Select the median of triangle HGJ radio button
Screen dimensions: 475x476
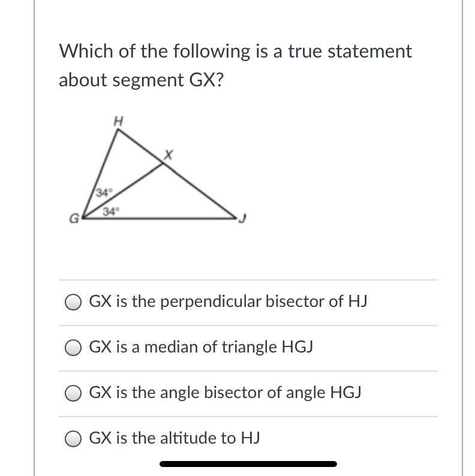click(x=73, y=348)
